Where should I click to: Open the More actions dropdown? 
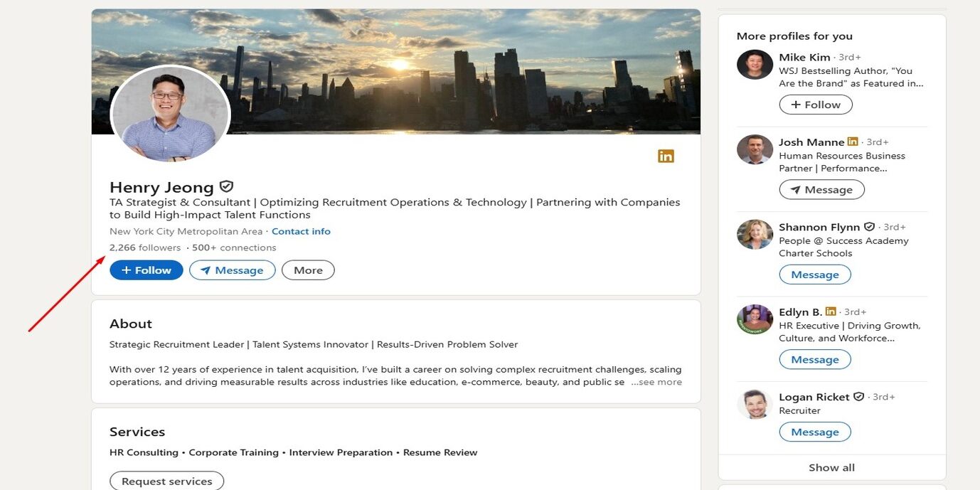pyautogui.click(x=308, y=270)
